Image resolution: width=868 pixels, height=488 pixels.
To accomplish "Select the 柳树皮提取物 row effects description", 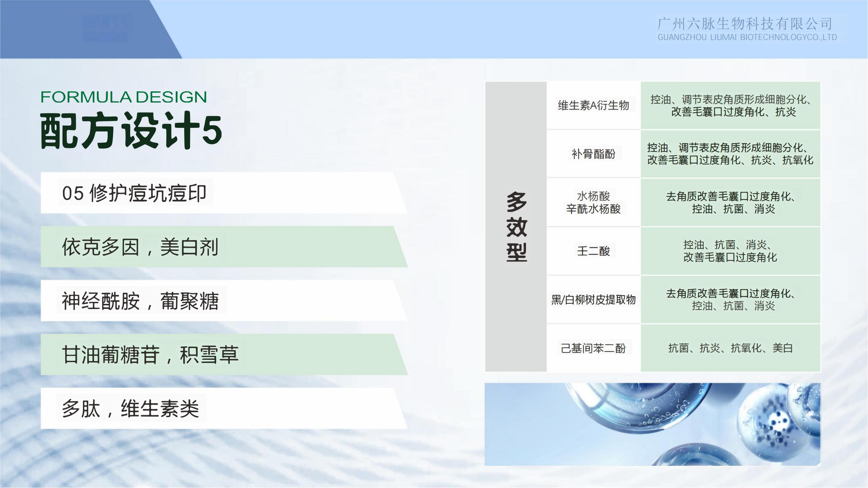I will [731, 299].
